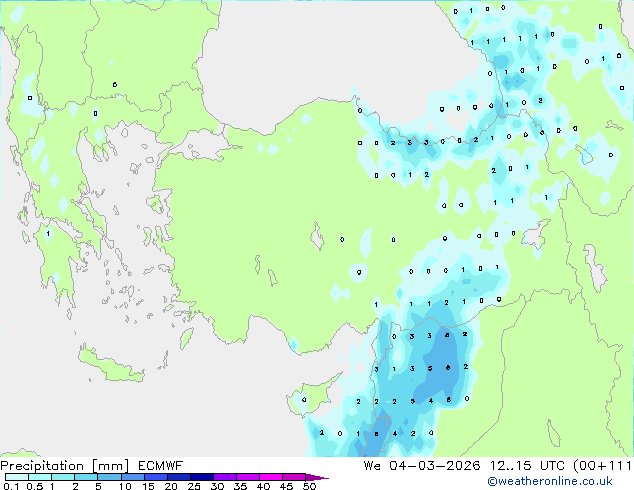This screenshot has height=490, width=634.
Task: Pick the 1–2 mm legend color box
Action: tap(63, 477)
